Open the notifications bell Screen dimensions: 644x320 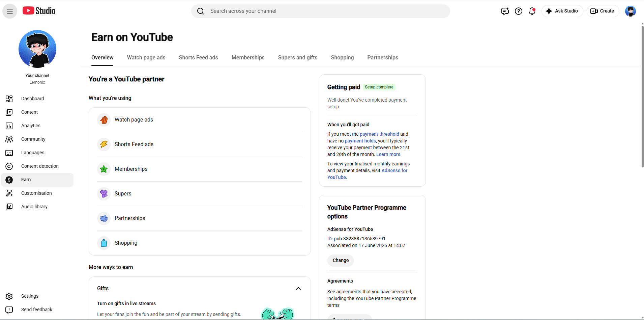pyautogui.click(x=532, y=11)
